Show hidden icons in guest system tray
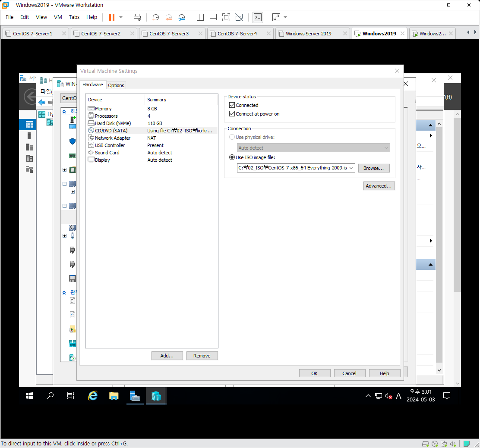Viewport: 480px width, 448px height. [368, 396]
